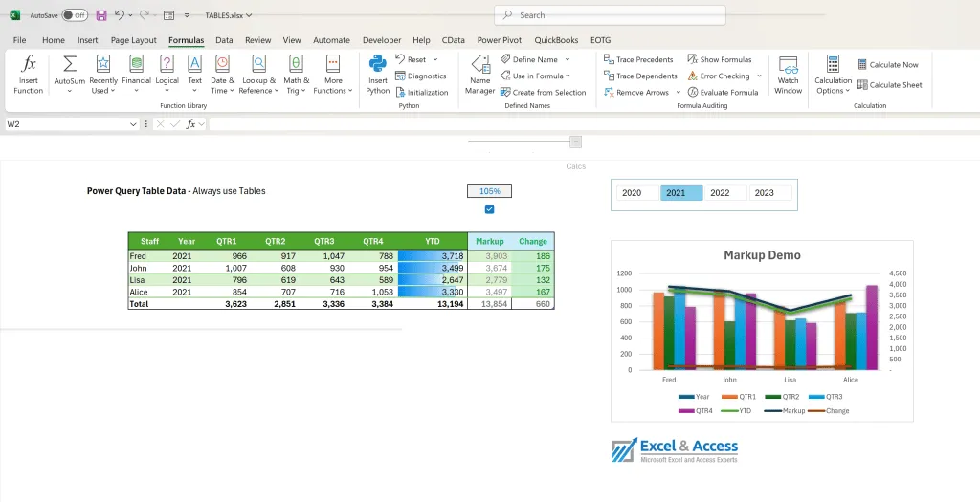Uncheck the checkbox below 105%
The height and width of the screenshot is (502, 980).
[490, 209]
